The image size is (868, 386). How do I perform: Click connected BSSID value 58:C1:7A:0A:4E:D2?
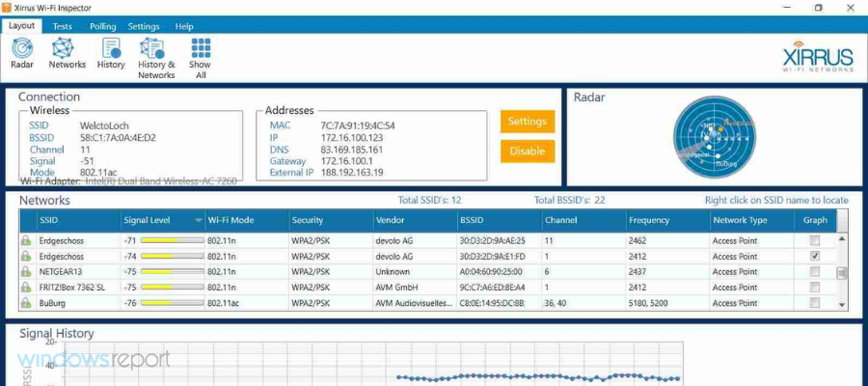coord(118,138)
